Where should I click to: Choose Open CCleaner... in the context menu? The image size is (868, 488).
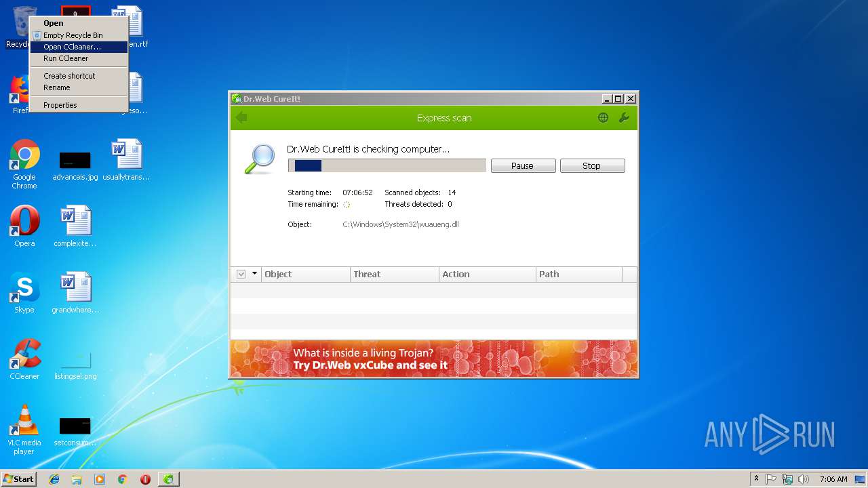(x=79, y=47)
